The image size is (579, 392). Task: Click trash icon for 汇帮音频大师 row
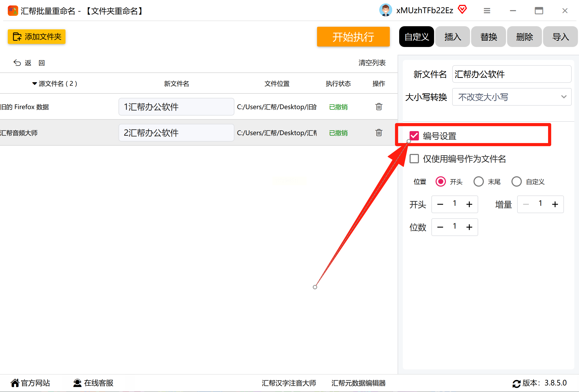(x=379, y=133)
